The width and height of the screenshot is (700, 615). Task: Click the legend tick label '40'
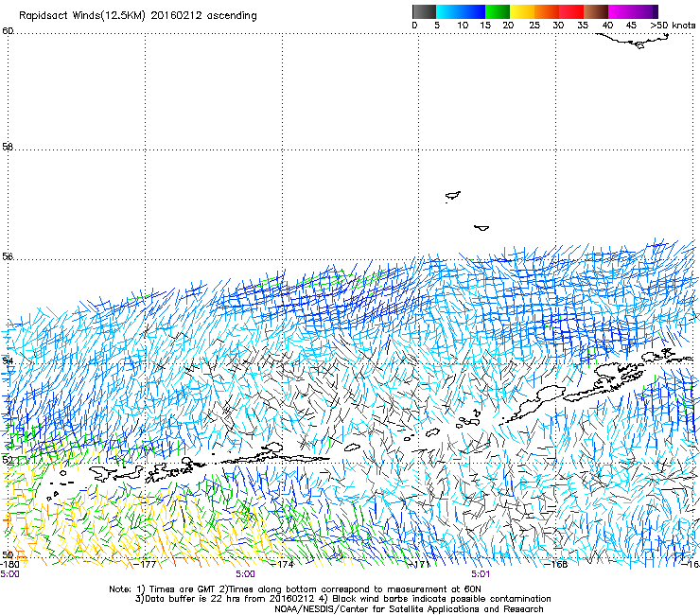607,26
